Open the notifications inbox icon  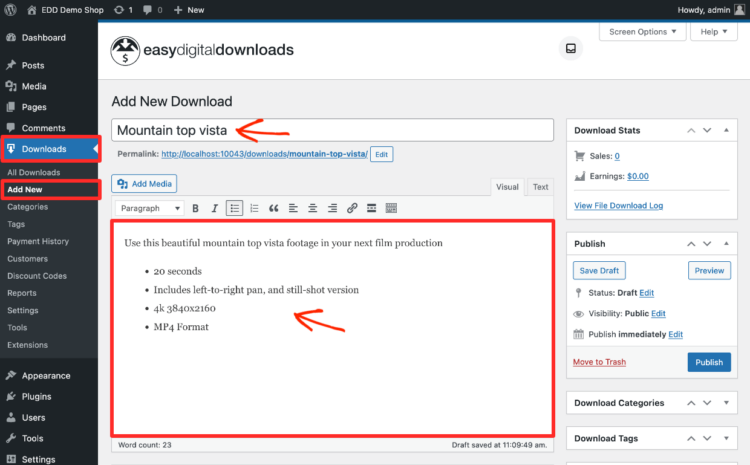[571, 48]
